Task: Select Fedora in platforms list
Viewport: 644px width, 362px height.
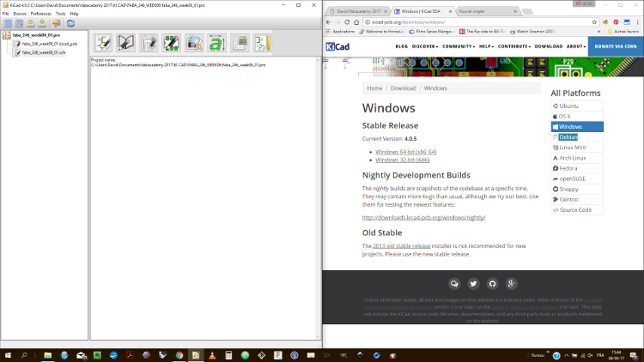Action: (577, 168)
